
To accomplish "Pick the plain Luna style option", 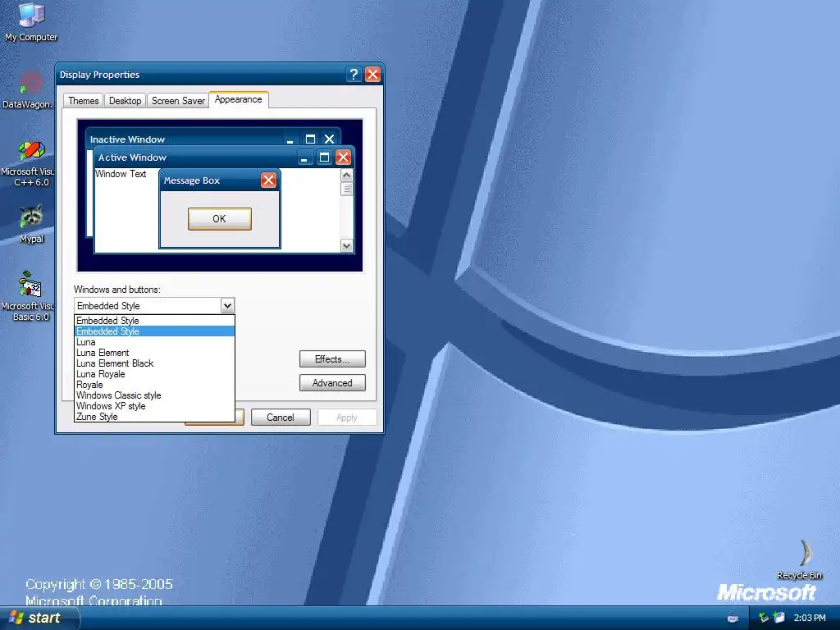I will (x=154, y=342).
